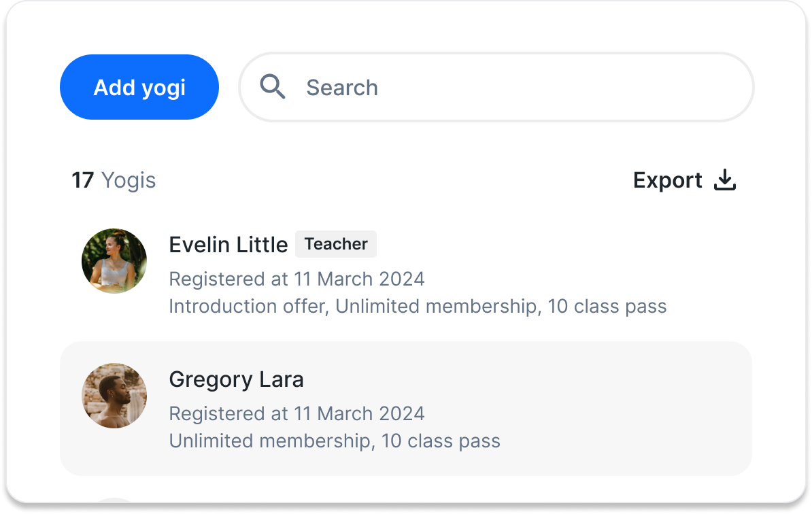Click the partially visible avatar below Gregory Lara
The height and width of the screenshot is (514, 812).
114,502
